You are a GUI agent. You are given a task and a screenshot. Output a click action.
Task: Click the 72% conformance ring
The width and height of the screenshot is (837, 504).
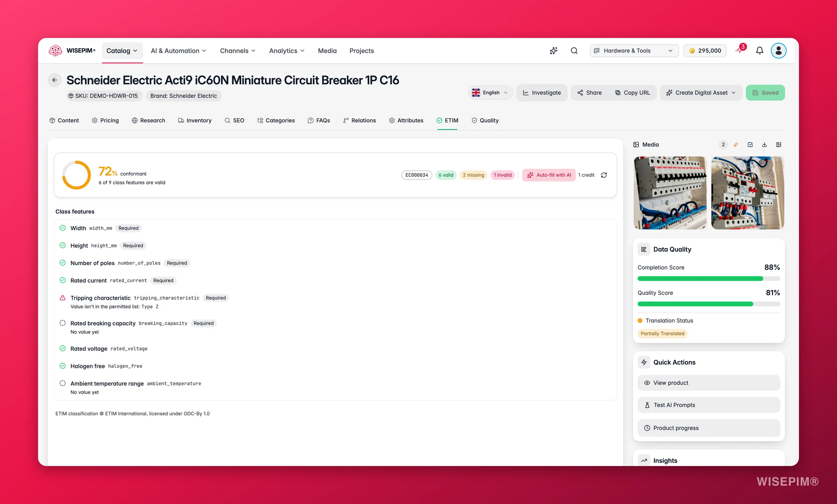[76, 175]
